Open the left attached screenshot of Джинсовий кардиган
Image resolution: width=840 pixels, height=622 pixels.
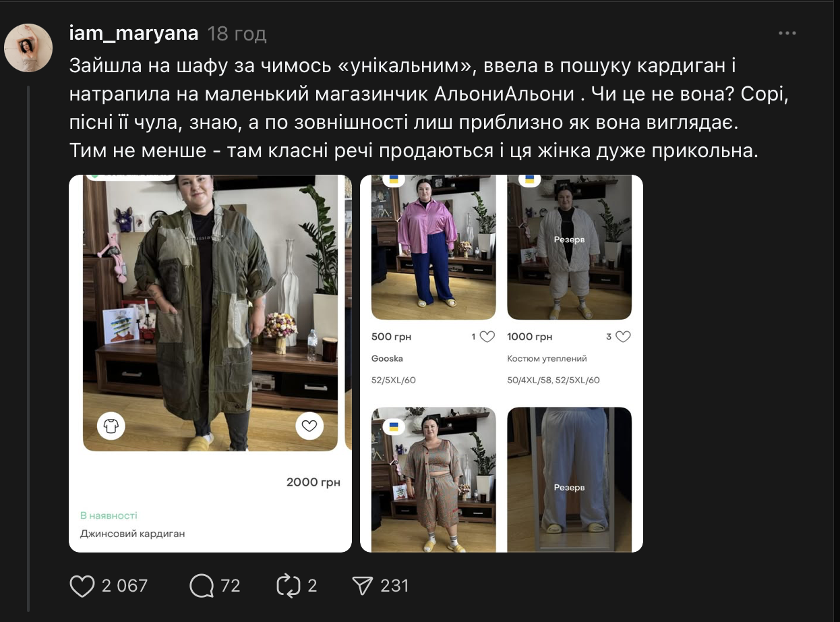[210, 364]
